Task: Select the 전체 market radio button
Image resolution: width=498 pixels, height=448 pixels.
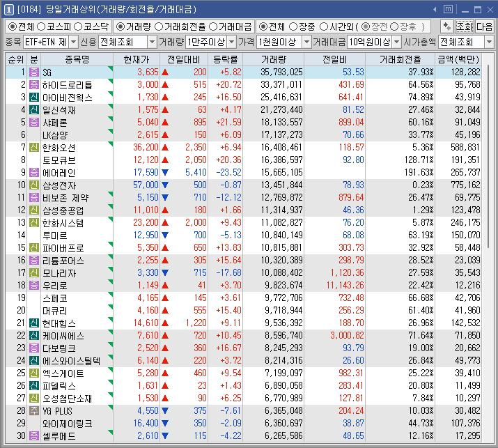Action: pyautogui.click(x=13, y=26)
